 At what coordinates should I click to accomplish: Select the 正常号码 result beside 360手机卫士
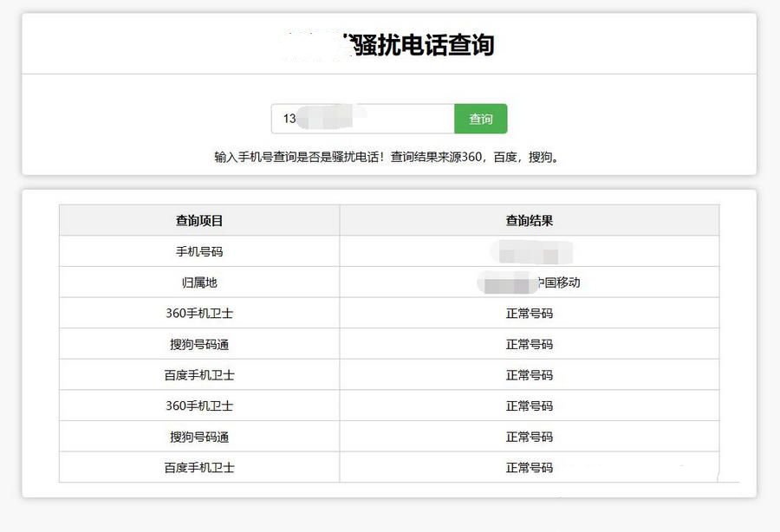[530, 313]
